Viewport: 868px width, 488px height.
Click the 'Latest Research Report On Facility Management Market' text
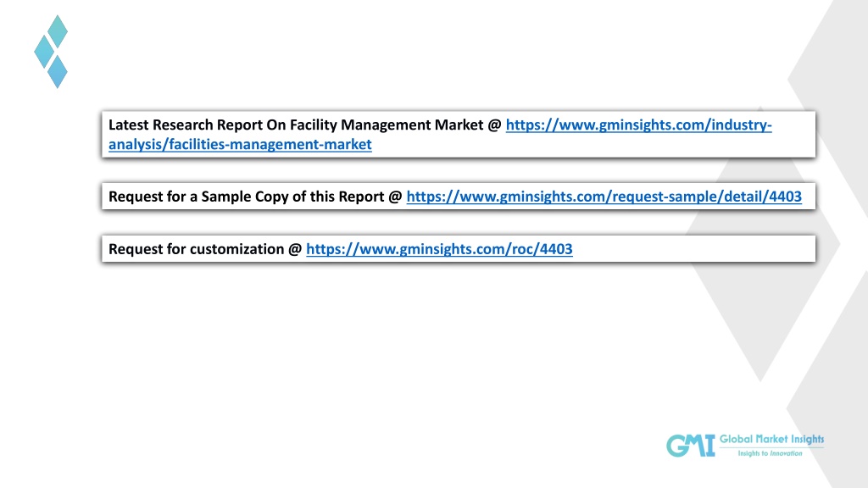pos(296,125)
